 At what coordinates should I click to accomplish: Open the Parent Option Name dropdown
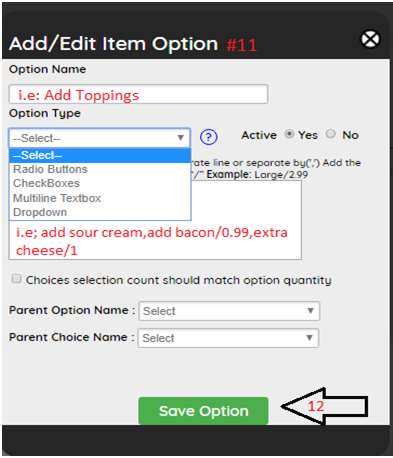coord(229,311)
